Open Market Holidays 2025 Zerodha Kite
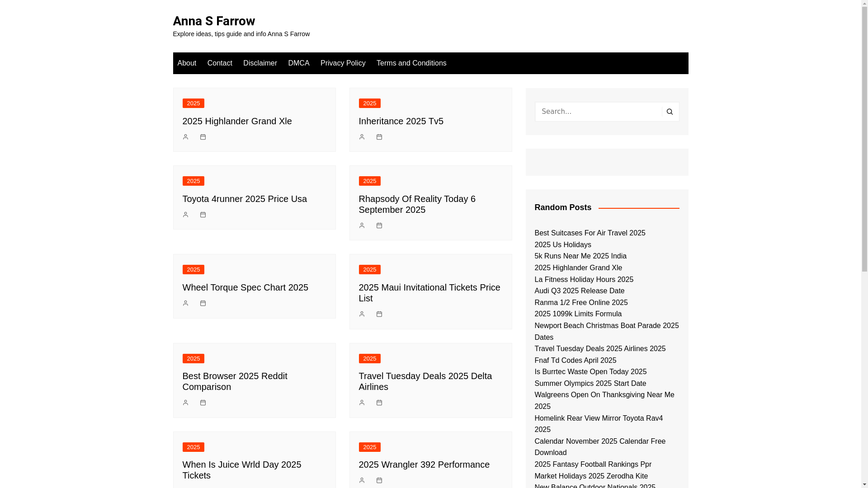This screenshot has height=488, width=868. point(591,476)
